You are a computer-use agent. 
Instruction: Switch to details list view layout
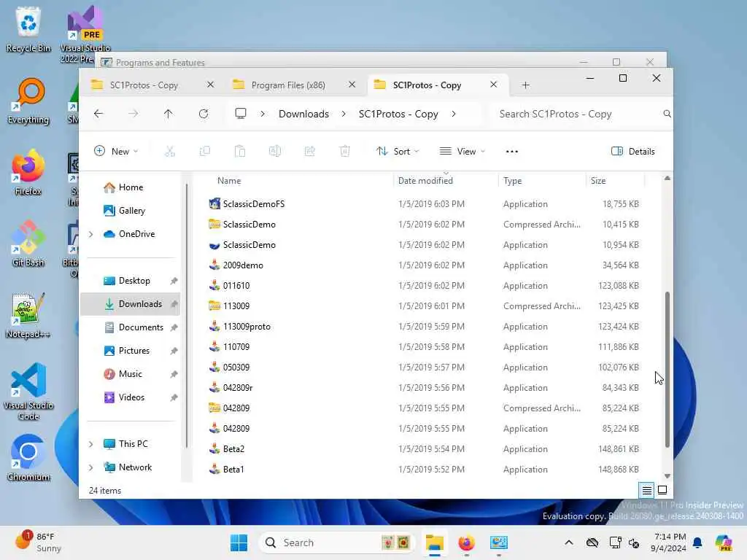pos(646,490)
